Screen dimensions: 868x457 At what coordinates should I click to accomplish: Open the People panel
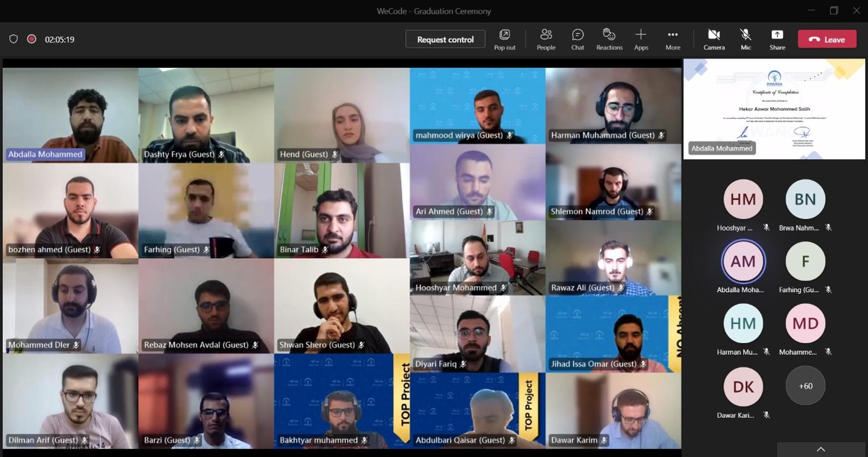546,39
